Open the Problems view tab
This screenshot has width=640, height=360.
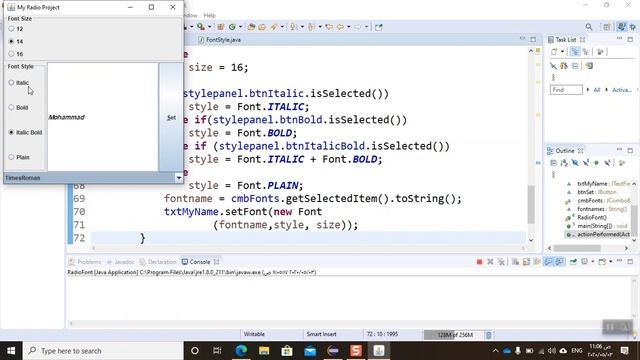(x=84, y=262)
